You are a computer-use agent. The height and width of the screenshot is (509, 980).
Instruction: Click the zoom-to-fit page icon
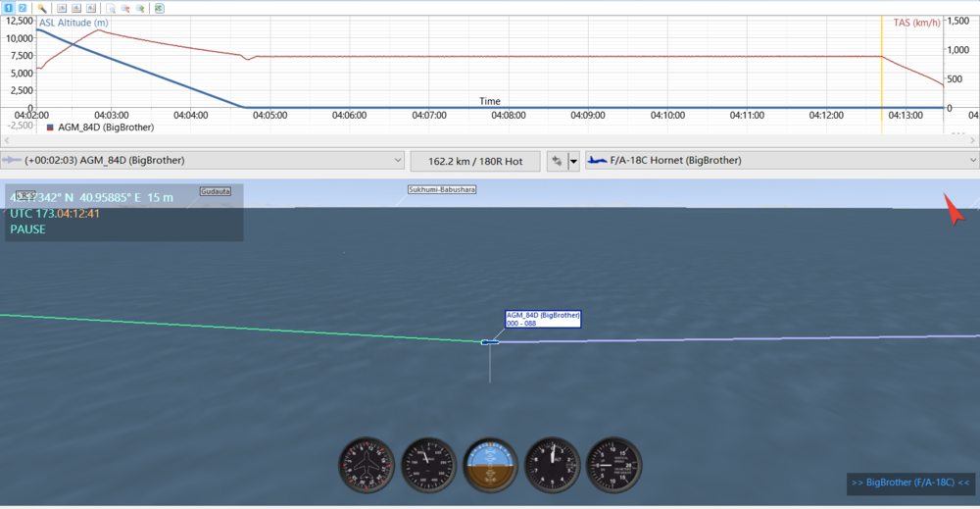pyautogui.click(x=111, y=8)
